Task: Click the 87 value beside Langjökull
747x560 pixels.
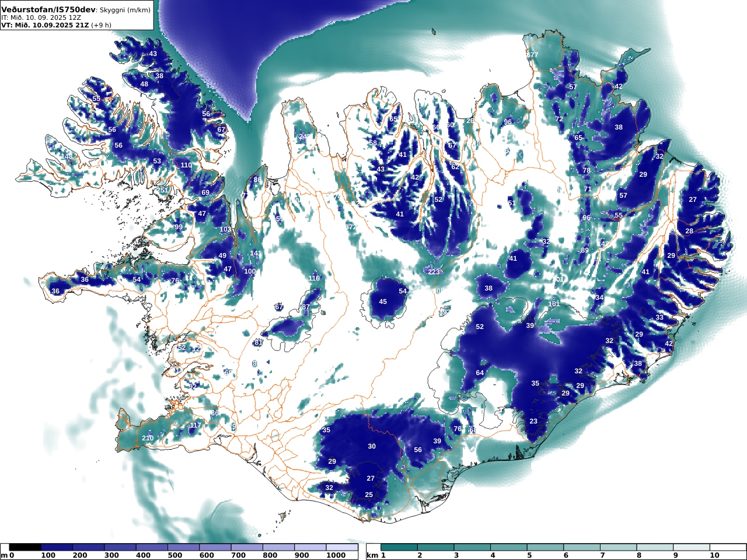Action: pos(306,307)
